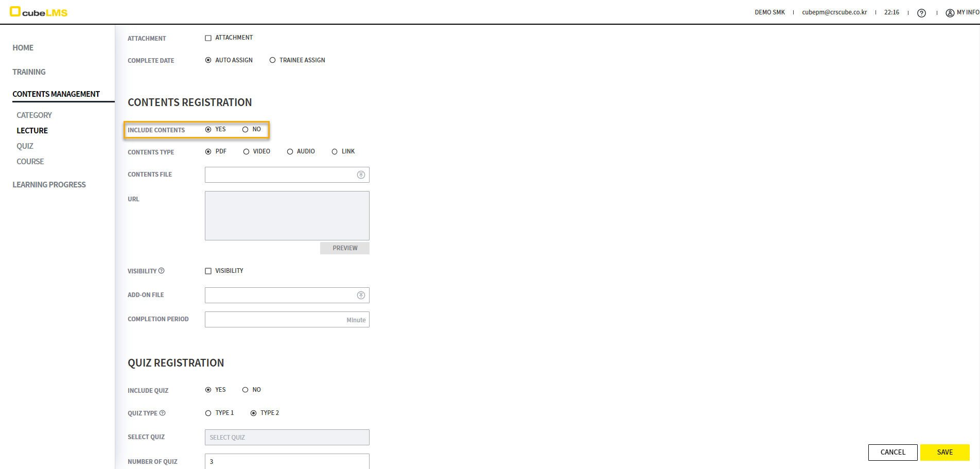This screenshot has width=980, height=469.
Task: Choose Video as contents type
Action: click(x=247, y=152)
